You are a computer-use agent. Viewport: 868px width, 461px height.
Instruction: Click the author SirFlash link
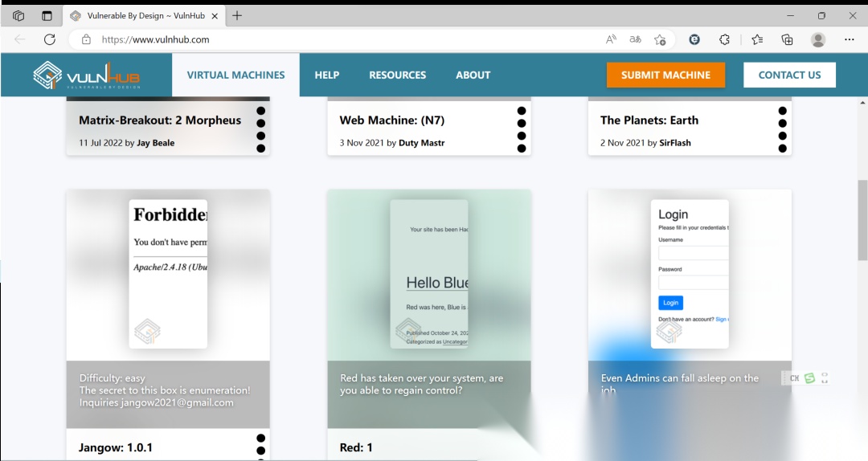click(675, 143)
